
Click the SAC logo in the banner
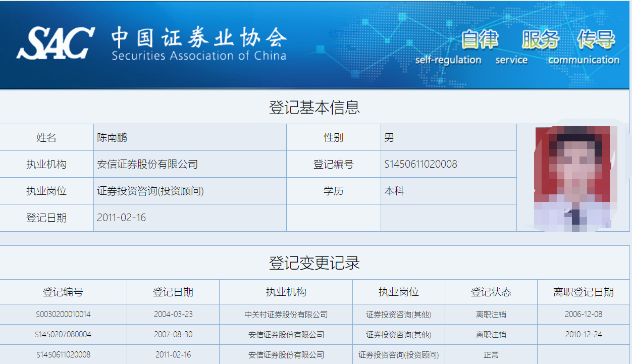coord(55,43)
